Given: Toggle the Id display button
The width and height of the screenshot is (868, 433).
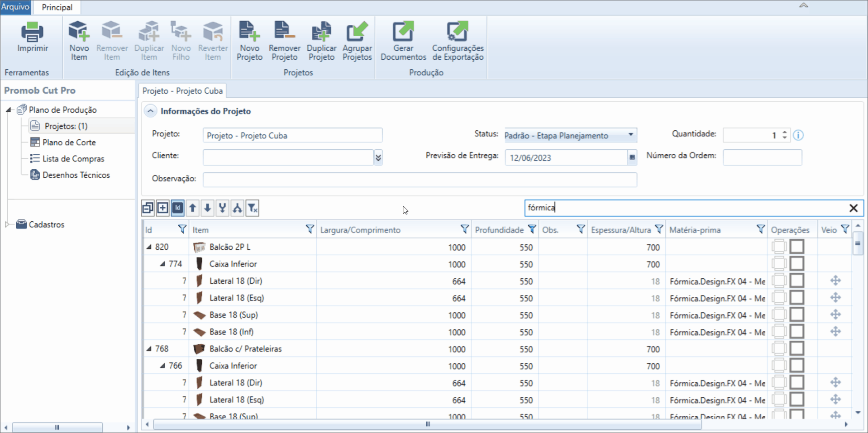Looking at the screenshot, I should pyautogui.click(x=177, y=208).
